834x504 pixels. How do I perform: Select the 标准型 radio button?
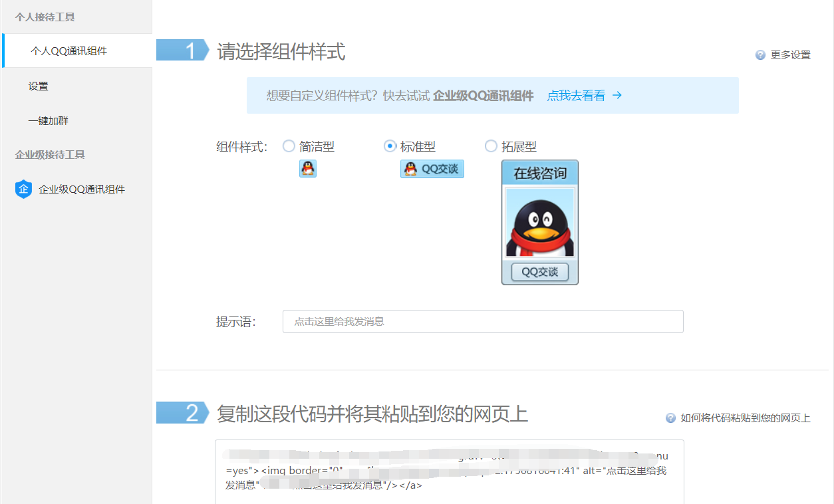click(x=390, y=146)
